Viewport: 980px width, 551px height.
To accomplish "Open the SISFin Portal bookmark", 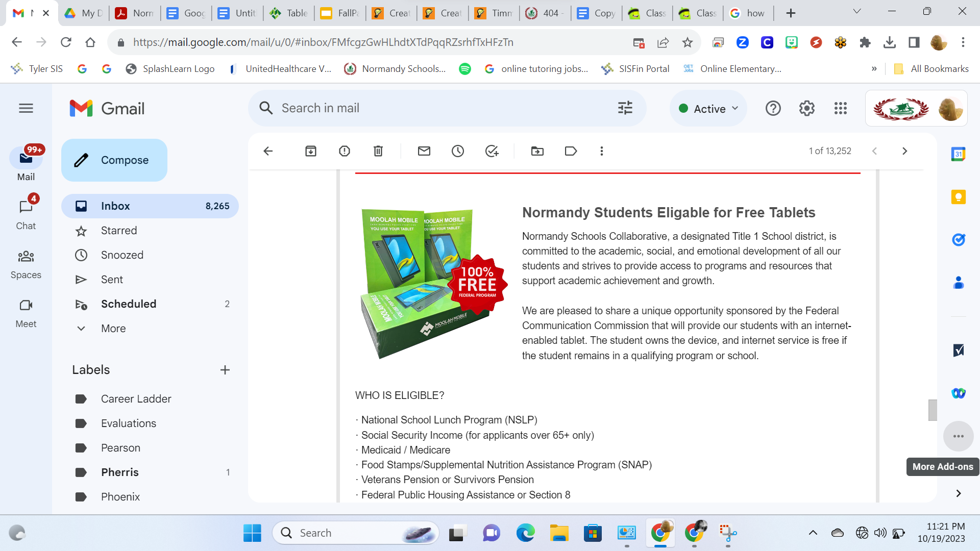I will [x=635, y=69].
